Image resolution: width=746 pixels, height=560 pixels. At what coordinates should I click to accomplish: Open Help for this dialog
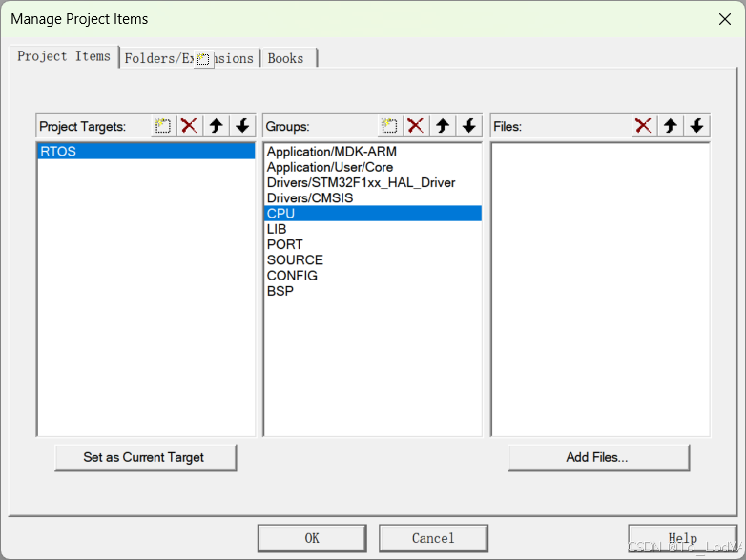click(683, 539)
